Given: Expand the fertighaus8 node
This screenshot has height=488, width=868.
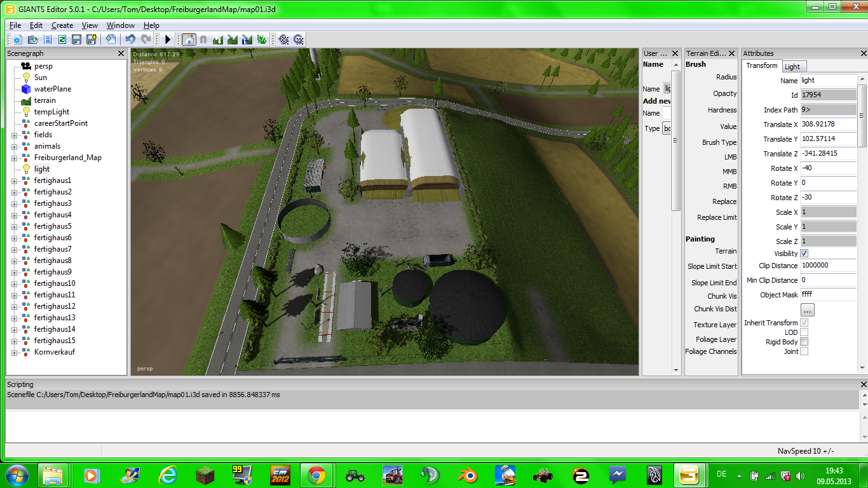Looking at the screenshot, I should [15, 261].
